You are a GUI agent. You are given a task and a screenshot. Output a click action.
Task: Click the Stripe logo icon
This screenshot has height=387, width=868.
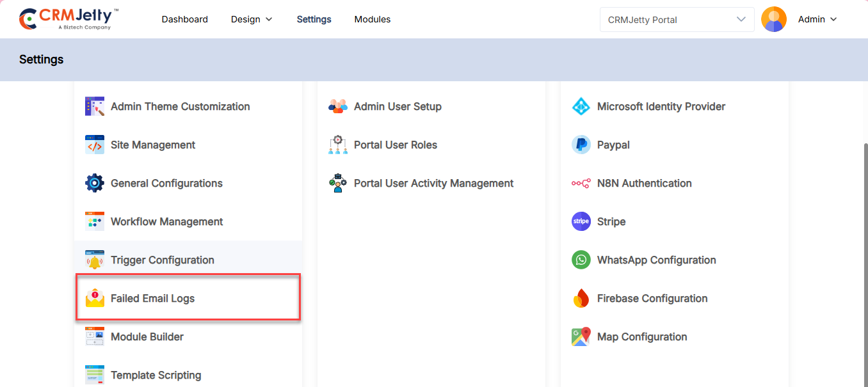click(x=581, y=222)
